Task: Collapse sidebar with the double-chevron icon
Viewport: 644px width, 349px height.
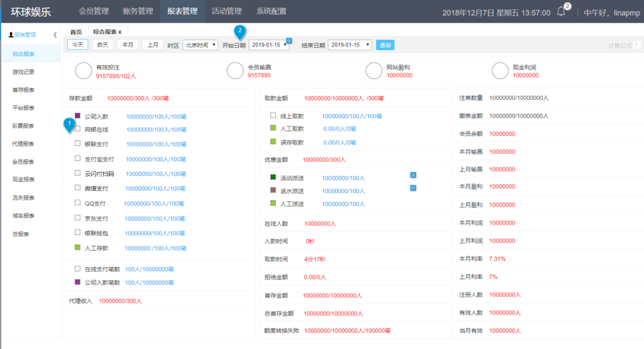Action: pyautogui.click(x=55, y=35)
